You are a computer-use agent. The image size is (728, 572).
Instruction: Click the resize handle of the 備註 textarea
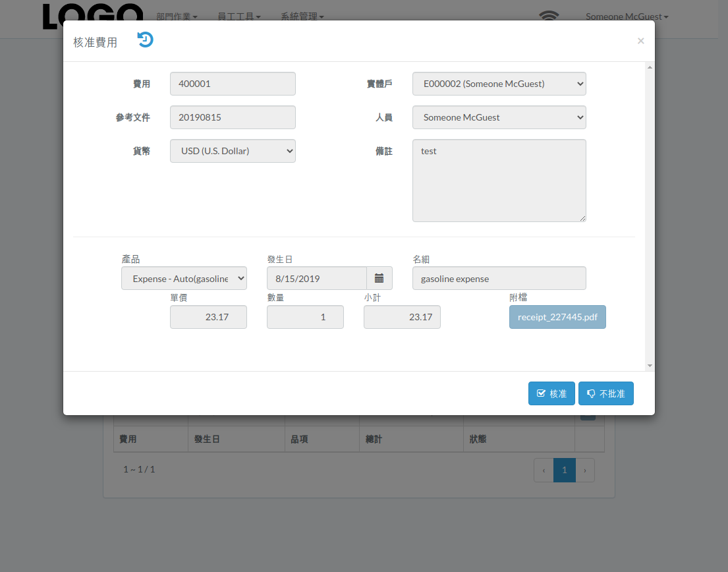tap(582, 218)
